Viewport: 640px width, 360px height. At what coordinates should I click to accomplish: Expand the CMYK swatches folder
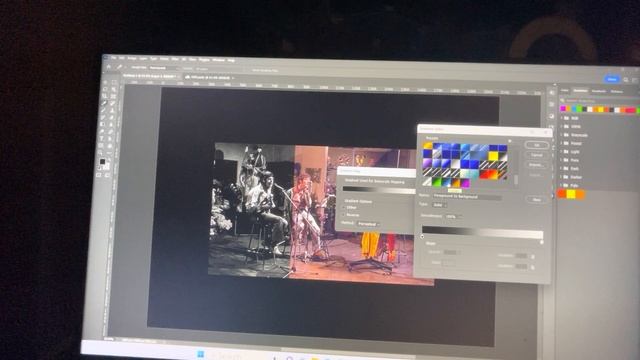click(561, 127)
